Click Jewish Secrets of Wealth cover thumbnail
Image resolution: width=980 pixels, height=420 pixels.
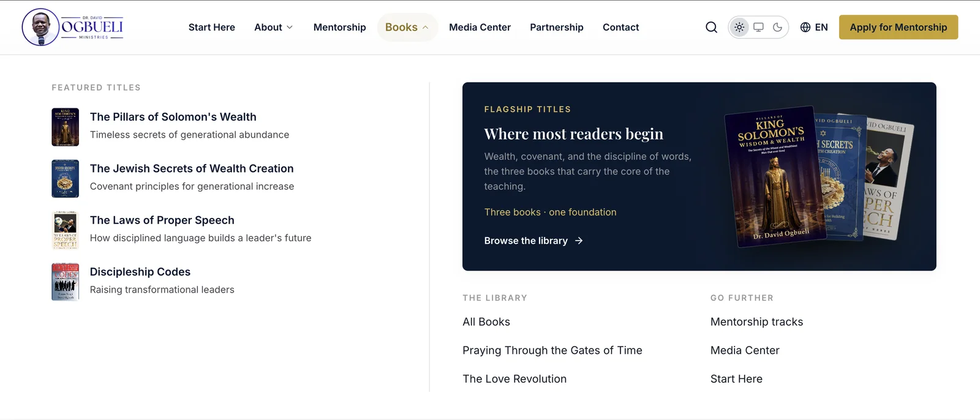click(x=65, y=179)
